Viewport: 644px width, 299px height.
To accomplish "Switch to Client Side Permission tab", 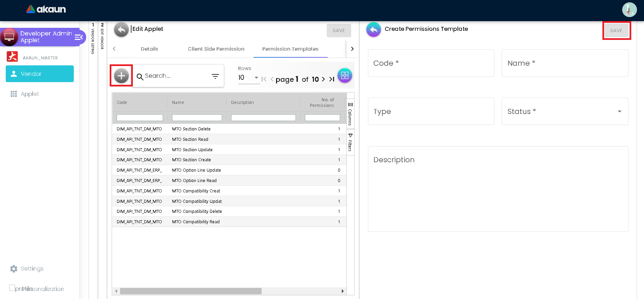I will [x=216, y=49].
